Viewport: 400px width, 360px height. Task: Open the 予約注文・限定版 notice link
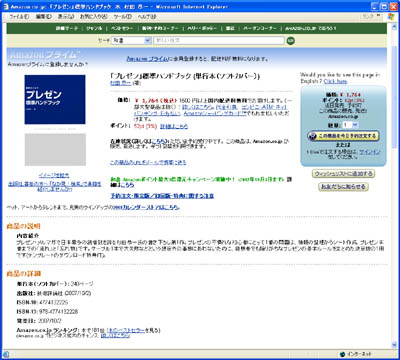pyautogui.click(x=162, y=196)
